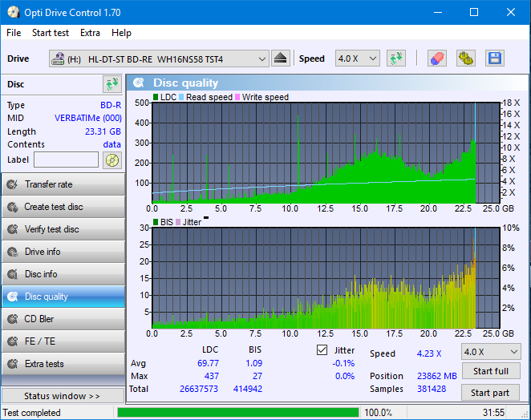Click the eraser disc icon
Viewport: 531px width, 420px height.
pyautogui.click(x=437, y=59)
